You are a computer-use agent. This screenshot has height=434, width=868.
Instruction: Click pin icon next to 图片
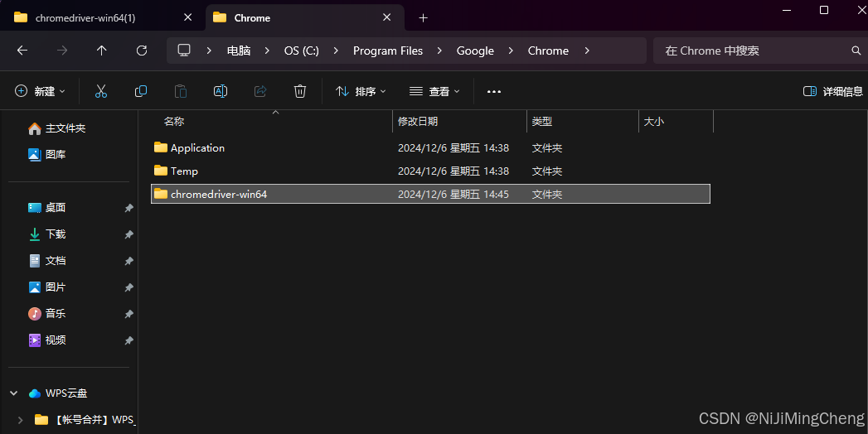(129, 287)
